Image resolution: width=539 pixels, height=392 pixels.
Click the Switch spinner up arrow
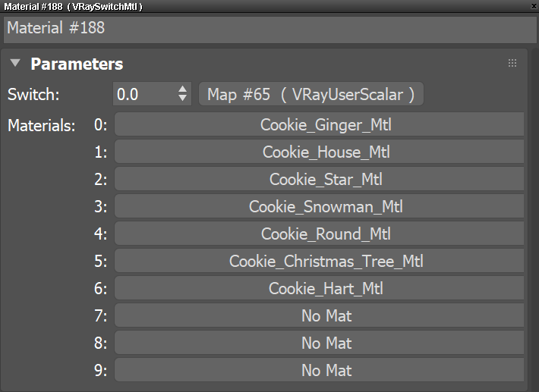(182, 89)
